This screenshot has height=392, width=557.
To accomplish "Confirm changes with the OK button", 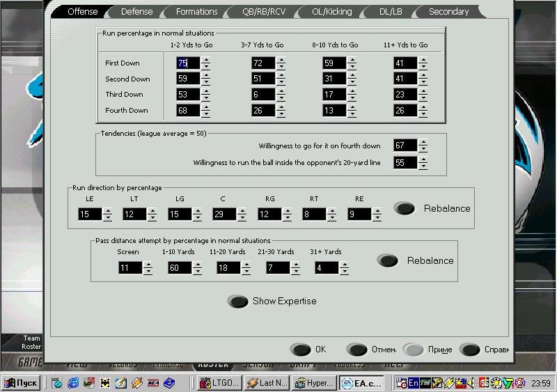I will click(301, 350).
